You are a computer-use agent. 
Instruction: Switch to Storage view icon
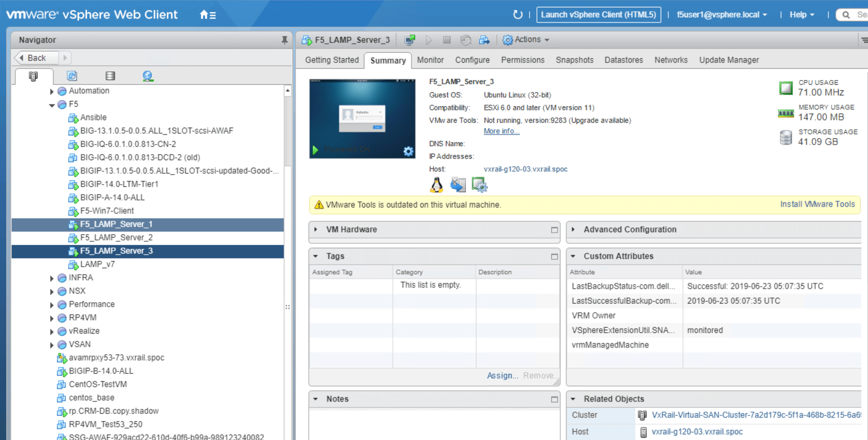(110, 76)
